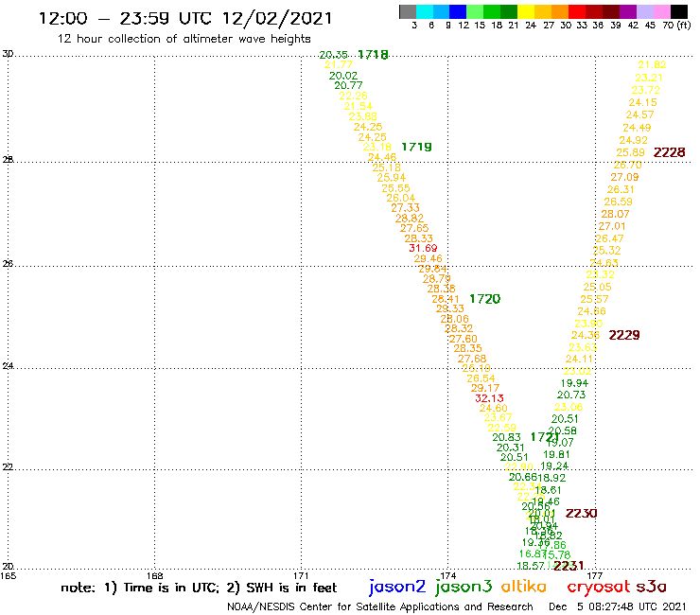700x615 pixels.
Task: Click the gray swatch in the color scale
Action: click(x=408, y=11)
